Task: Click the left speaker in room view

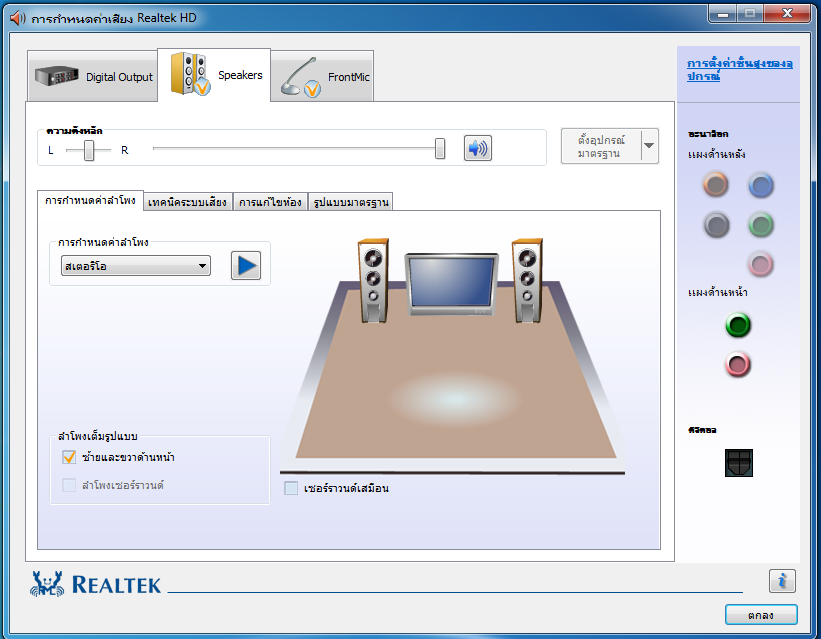Action: point(373,280)
